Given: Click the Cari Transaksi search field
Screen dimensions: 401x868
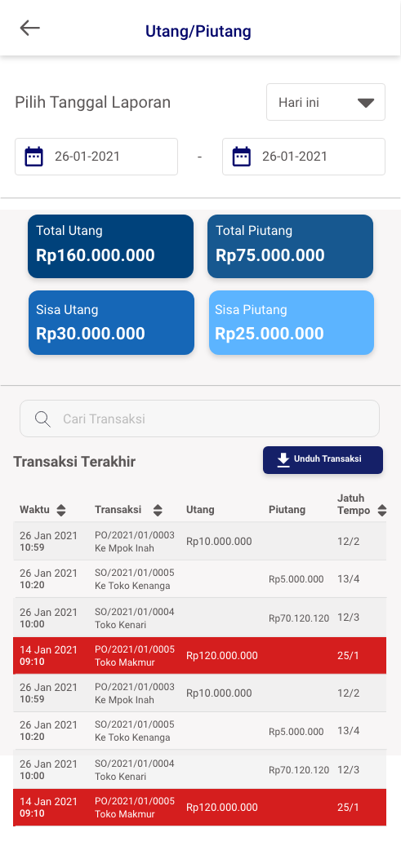Looking at the screenshot, I should 199,419.
